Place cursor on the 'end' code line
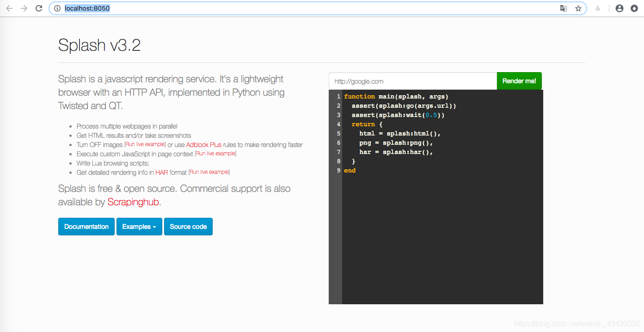This screenshot has height=332, width=644. point(350,171)
